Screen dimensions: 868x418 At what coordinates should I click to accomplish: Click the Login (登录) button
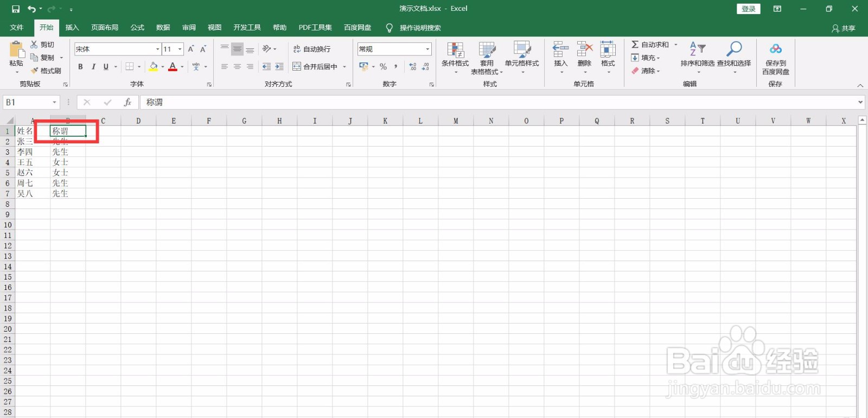749,9
